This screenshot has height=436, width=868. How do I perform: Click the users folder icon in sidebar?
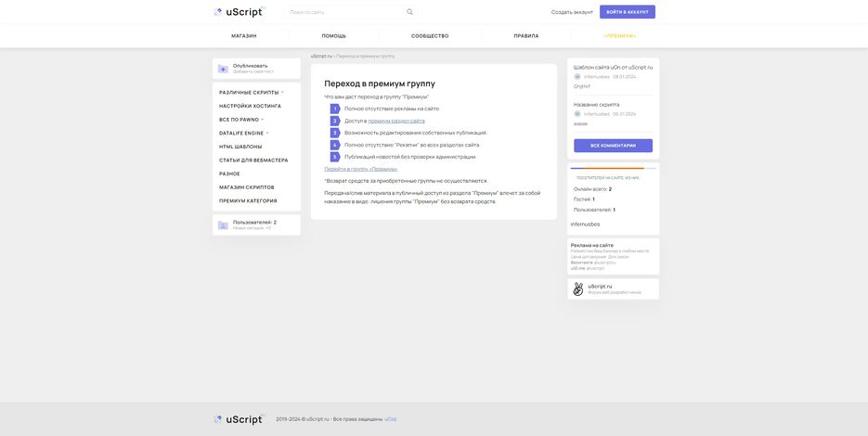tap(223, 224)
